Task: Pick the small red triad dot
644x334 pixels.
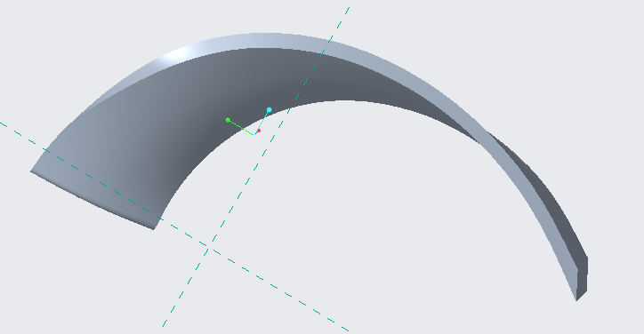Action: (x=259, y=131)
